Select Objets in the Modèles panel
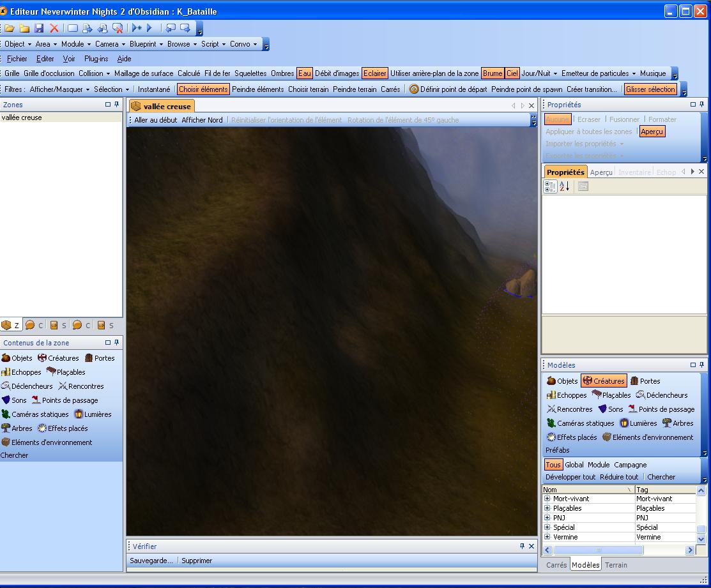 coord(562,381)
